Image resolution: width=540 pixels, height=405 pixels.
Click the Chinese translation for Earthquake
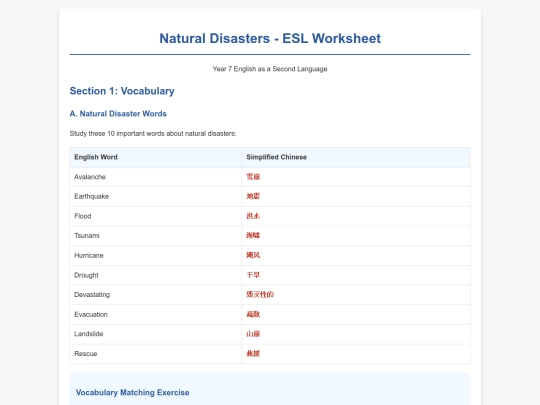click(253, 196)
